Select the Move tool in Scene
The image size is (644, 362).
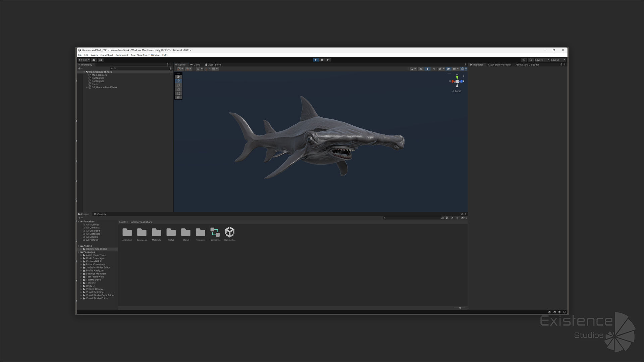178,81
